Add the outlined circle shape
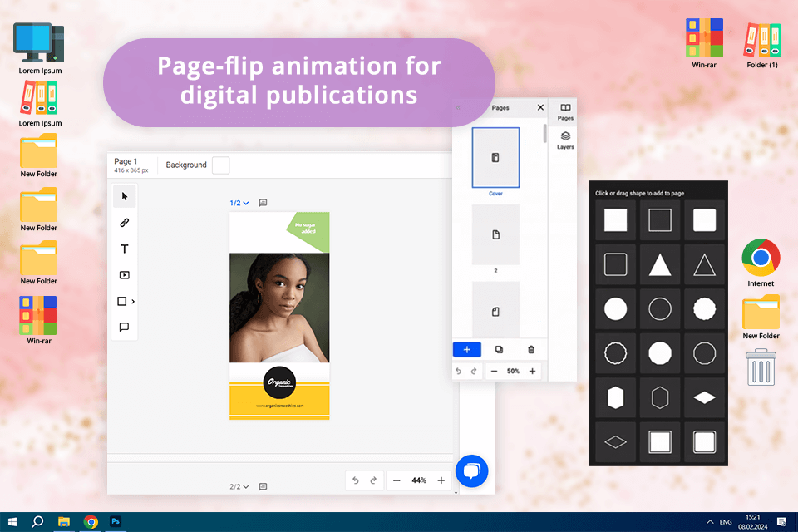798x532 pixels. pyautogui.click(x=659, y=309)
